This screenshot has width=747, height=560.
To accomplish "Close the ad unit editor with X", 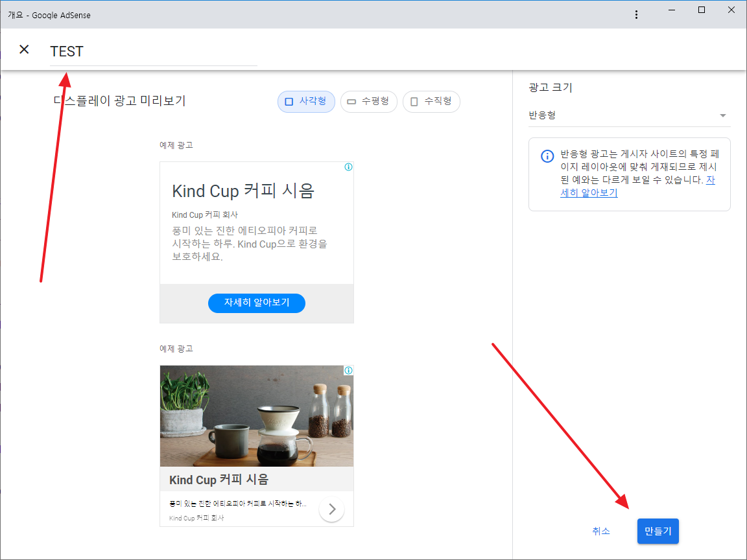I will [x=24, y=49].
